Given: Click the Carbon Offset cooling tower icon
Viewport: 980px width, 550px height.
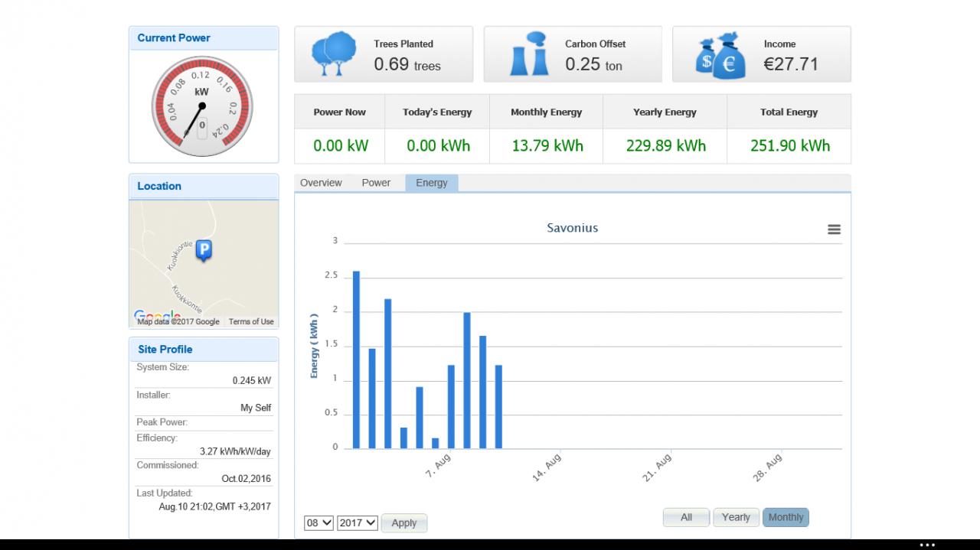Looking at the screenshot, I should point(528,54).
